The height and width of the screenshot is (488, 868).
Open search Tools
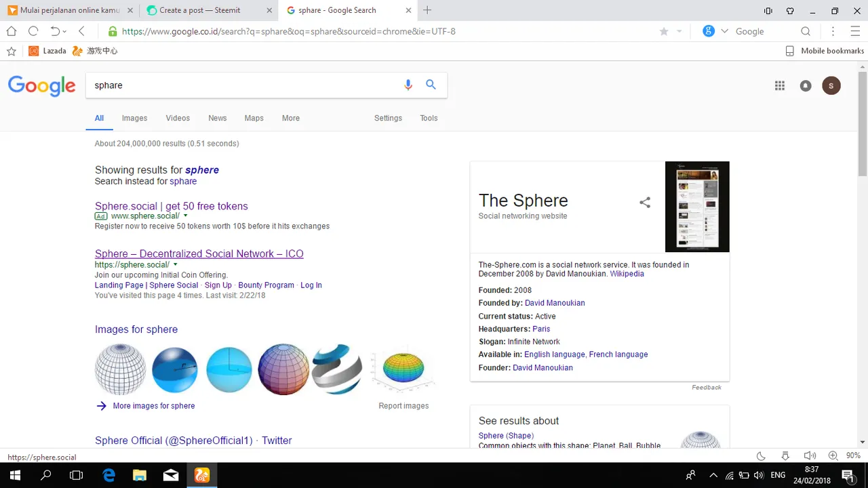[429, 118]
